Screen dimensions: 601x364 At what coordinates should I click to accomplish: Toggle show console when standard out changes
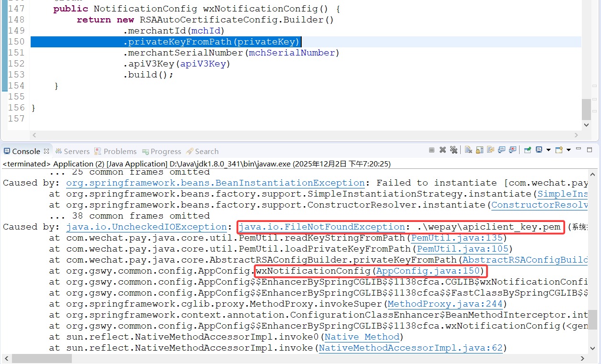point(501,150)
